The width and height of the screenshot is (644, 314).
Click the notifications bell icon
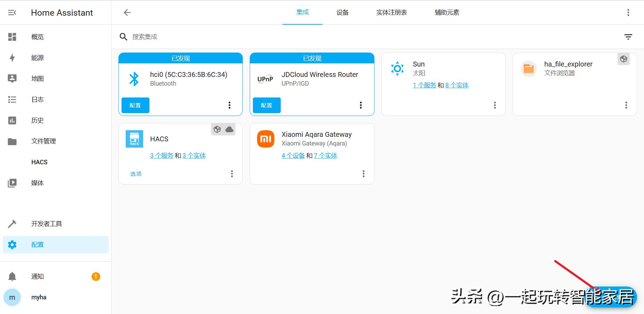pos(12,276)
